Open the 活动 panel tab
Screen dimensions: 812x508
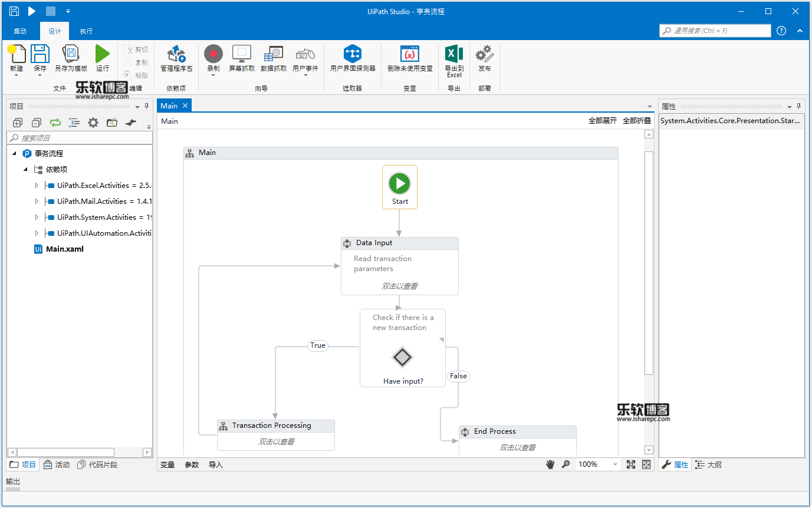click(57, 464)
